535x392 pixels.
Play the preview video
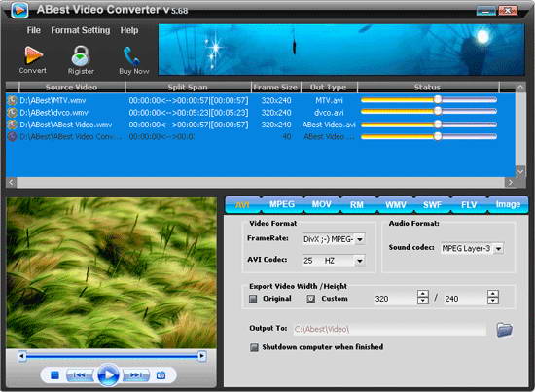pyautogui.click(x=108, y=374)
